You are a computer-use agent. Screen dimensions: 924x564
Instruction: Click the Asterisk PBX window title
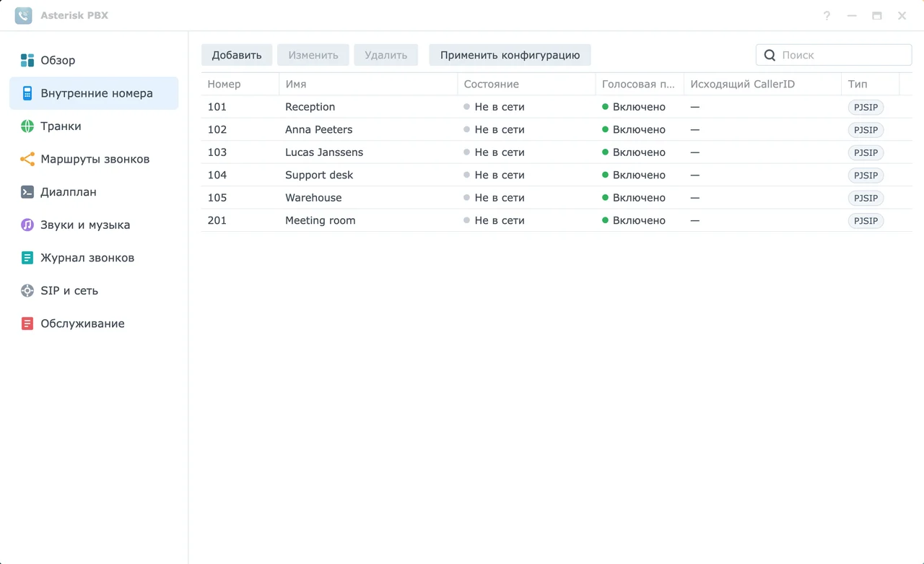click(74, 16)
